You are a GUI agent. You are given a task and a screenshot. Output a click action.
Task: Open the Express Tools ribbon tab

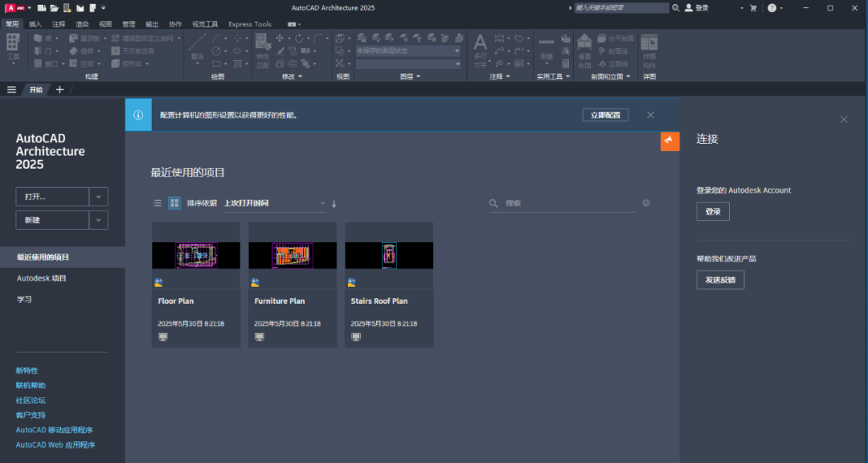point(250,24)
